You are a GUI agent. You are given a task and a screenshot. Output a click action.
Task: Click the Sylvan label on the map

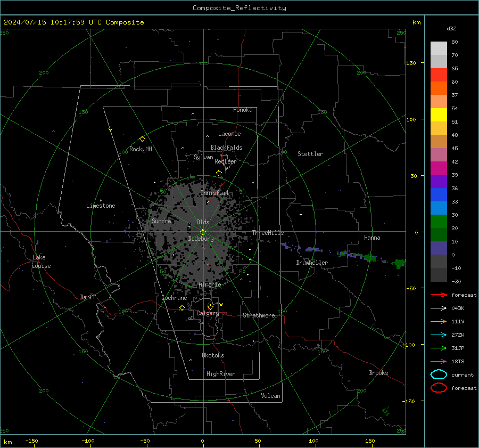203,157
